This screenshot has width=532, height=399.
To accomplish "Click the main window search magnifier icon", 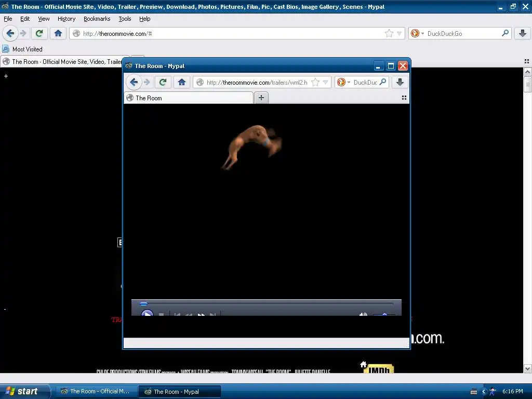I will click(x=505, y=33).
